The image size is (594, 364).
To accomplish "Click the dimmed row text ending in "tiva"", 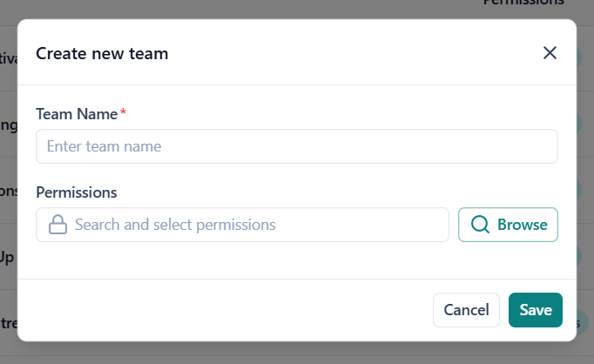I will coord(9,58).
